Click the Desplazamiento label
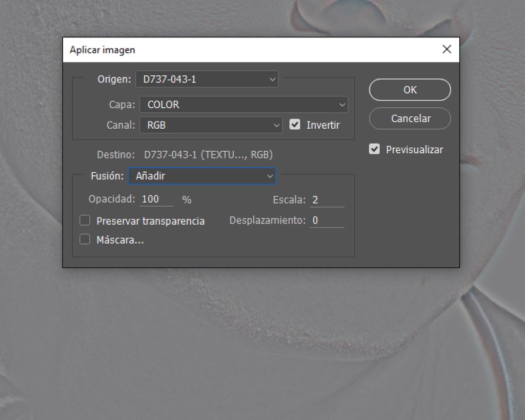Viewport: 525px width, 420px height. pos(268,221)
